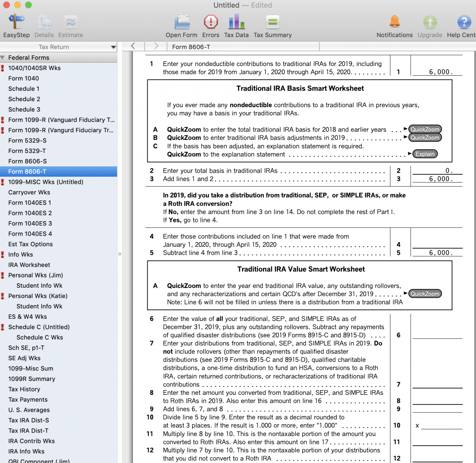This screenshot has height=463, width=476.
Task: QuickZoom to 2018 traditional IRA basis entry
Action: click(425, 129)
